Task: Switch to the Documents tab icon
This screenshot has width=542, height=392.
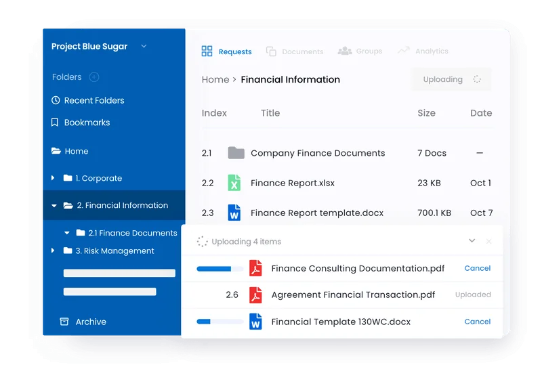Action: [x=271, y=51]
